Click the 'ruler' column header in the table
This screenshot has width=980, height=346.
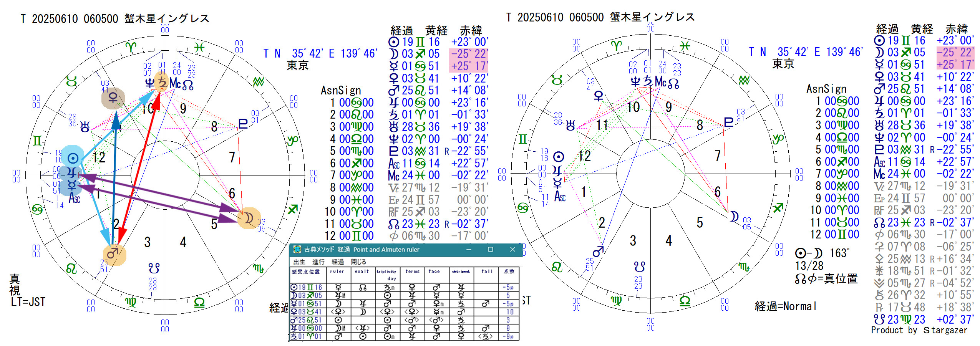coord(337,272)
